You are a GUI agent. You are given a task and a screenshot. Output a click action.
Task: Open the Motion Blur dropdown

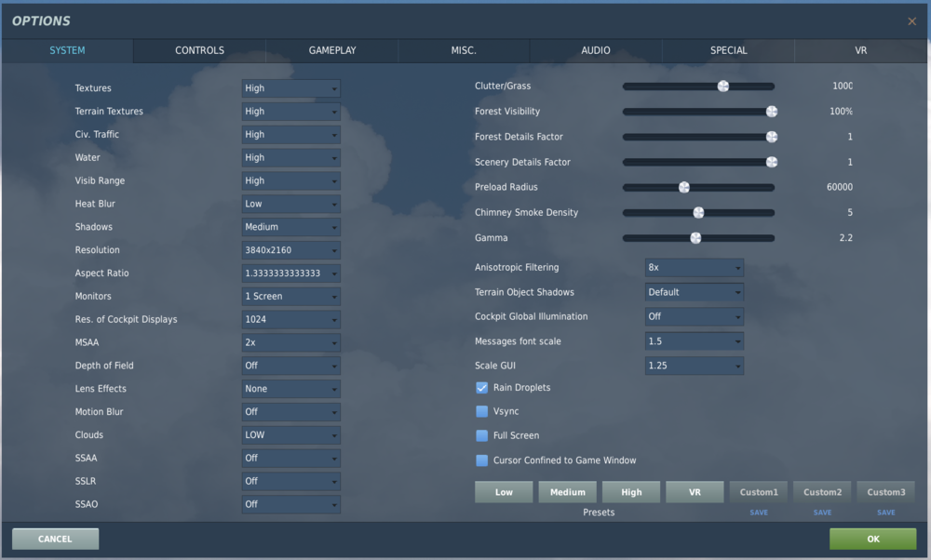coord(290,412)
